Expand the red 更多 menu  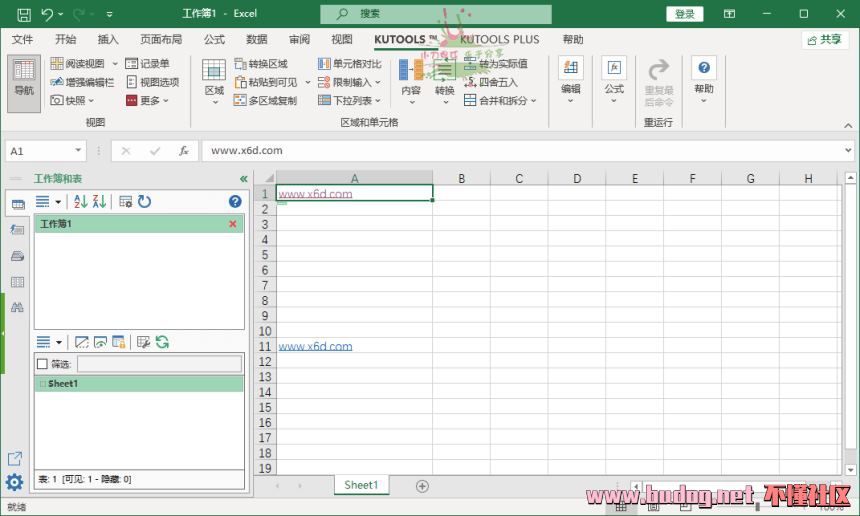[x=147, y=100]
